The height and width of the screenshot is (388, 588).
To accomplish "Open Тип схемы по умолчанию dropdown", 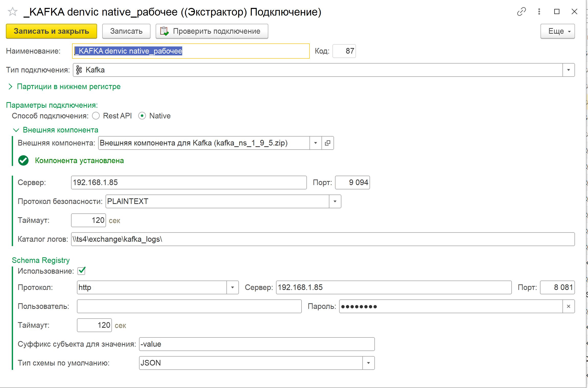I will (368, 363).
